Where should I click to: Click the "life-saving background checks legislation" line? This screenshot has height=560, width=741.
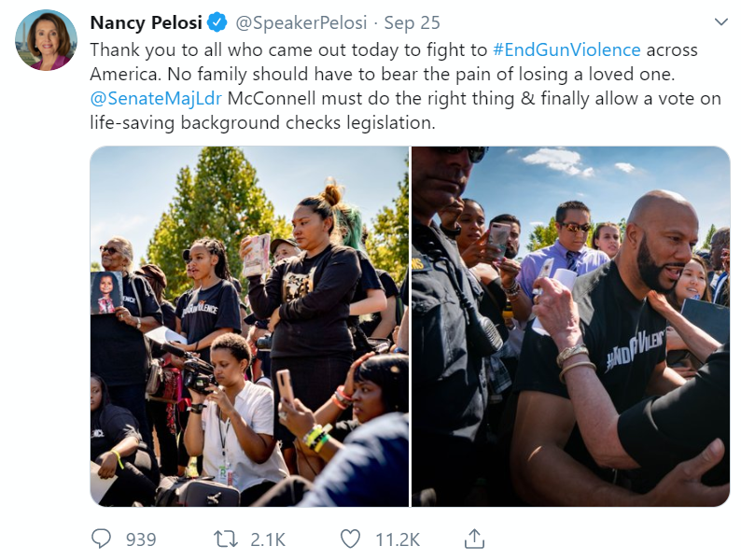[261, 122]
